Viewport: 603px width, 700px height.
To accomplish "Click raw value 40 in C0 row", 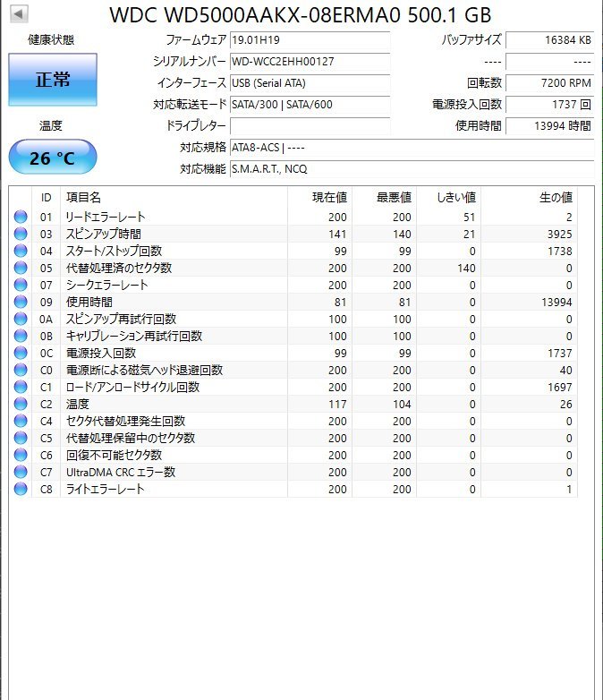I will tap(566, 370).
